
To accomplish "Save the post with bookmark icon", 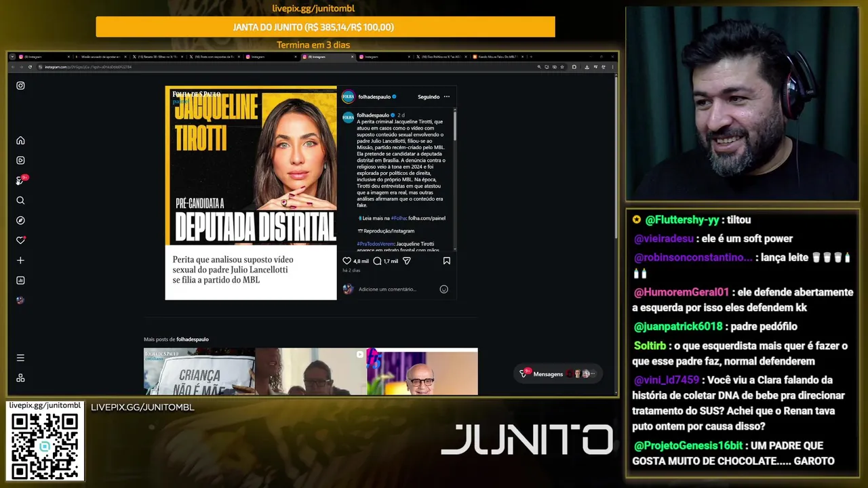I will [446, 260].
